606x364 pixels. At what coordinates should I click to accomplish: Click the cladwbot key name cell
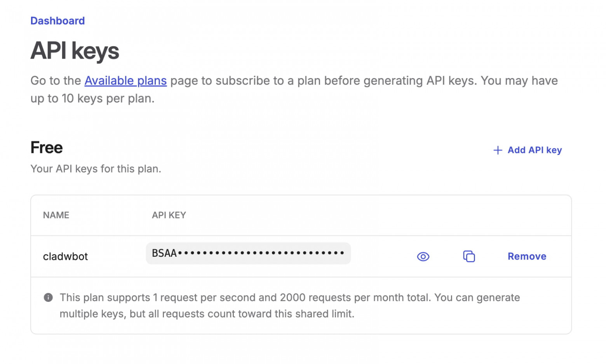coord(65,256)
